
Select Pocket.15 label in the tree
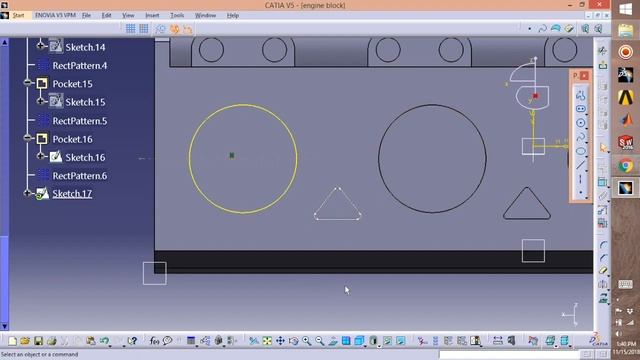click(72, 84)
